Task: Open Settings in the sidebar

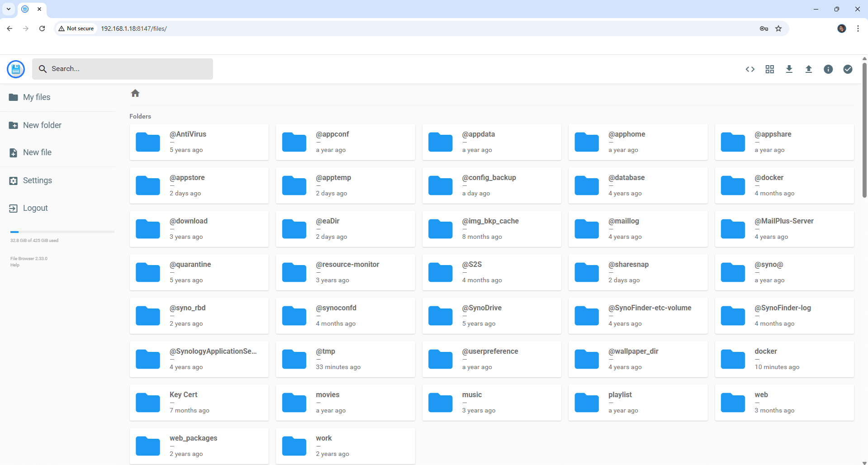Action: [37, 180]
